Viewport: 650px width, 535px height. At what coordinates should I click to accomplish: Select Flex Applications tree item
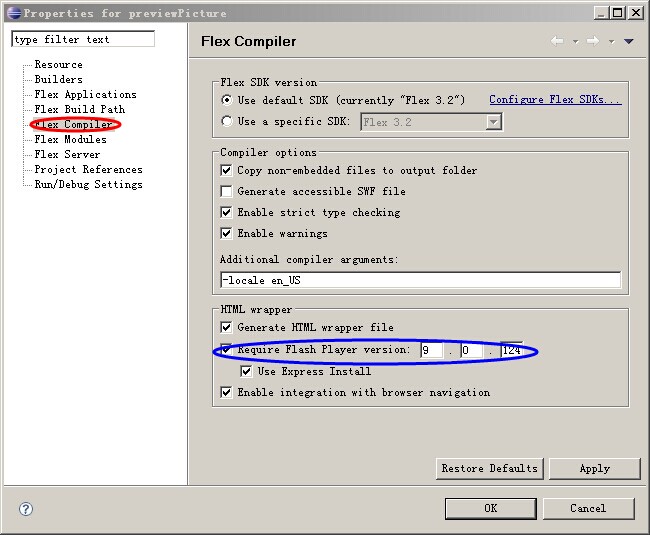pos(85,94)
